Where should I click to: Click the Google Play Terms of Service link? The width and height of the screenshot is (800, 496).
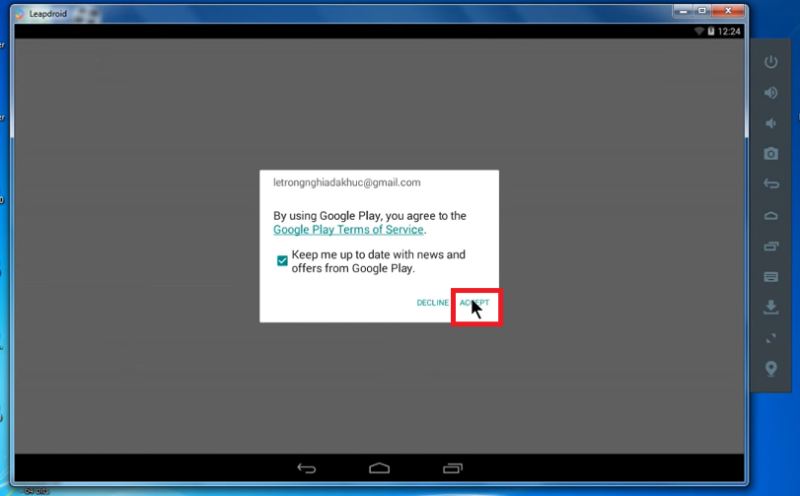(x=349, y=229)
